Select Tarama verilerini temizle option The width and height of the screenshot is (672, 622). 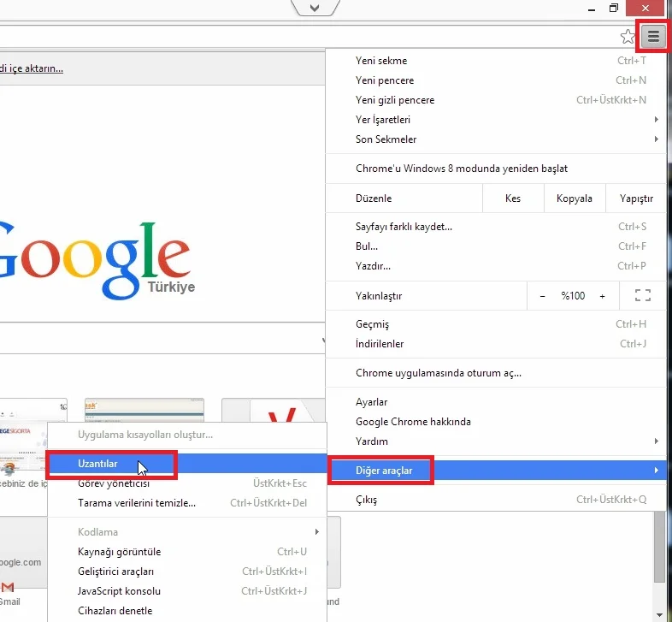pyautogui.click(x=137, y=503)
